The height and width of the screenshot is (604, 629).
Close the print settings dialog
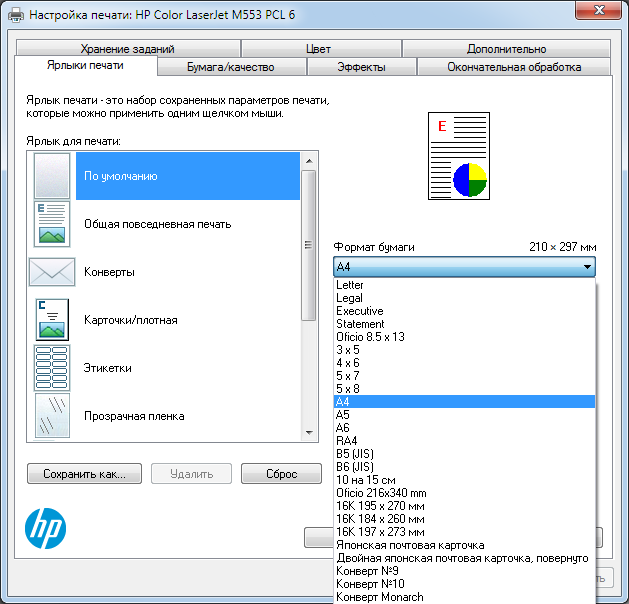[x=599, y=10]
